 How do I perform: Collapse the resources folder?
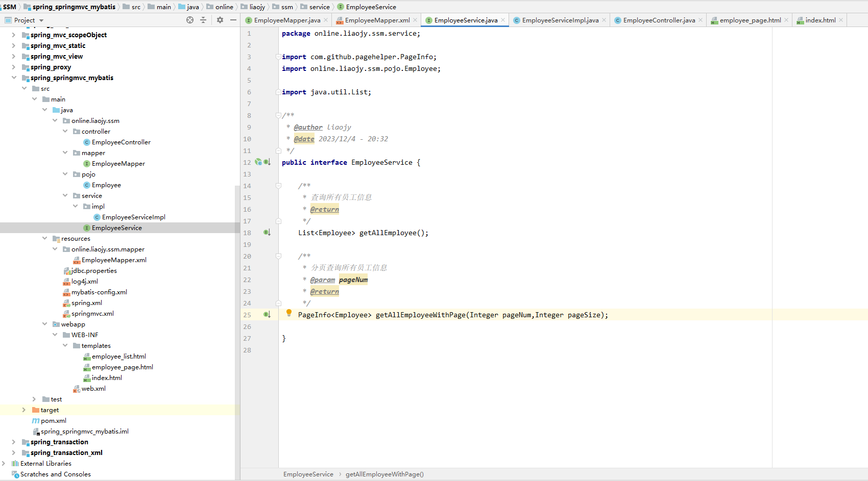pyautogui.click(x=44, y=238)
